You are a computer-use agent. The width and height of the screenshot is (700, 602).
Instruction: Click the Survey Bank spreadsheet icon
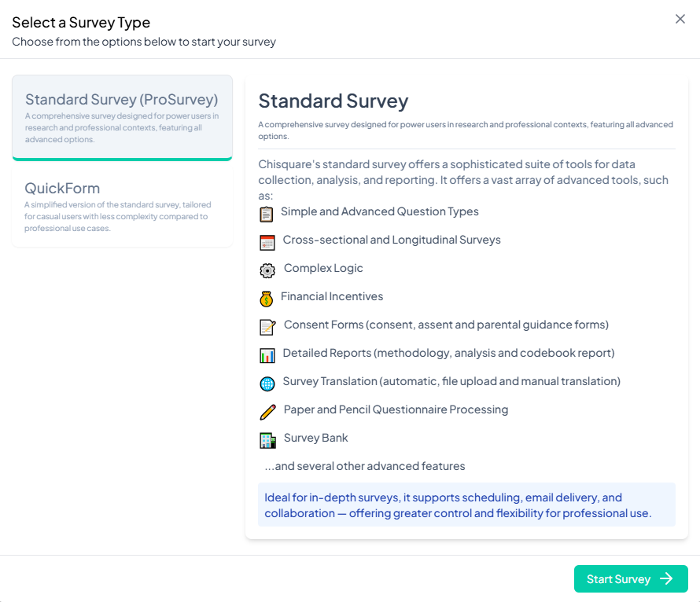(x=267, y=439)
